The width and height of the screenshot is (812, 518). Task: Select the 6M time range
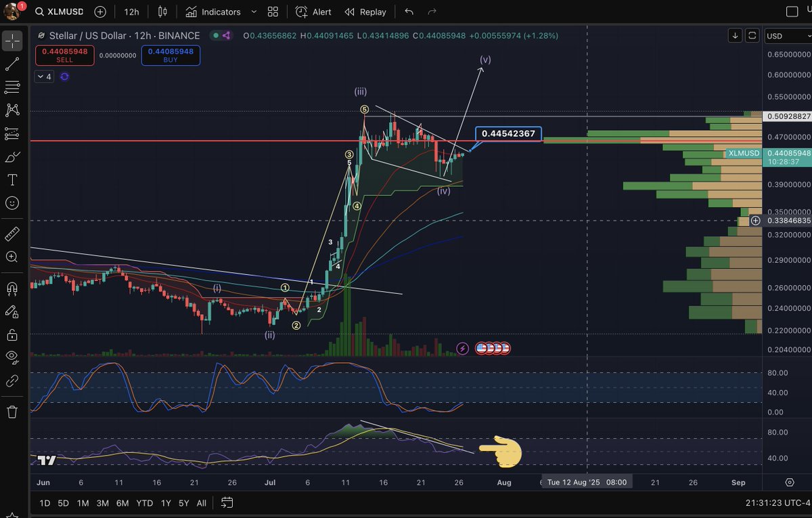point(122,503)
